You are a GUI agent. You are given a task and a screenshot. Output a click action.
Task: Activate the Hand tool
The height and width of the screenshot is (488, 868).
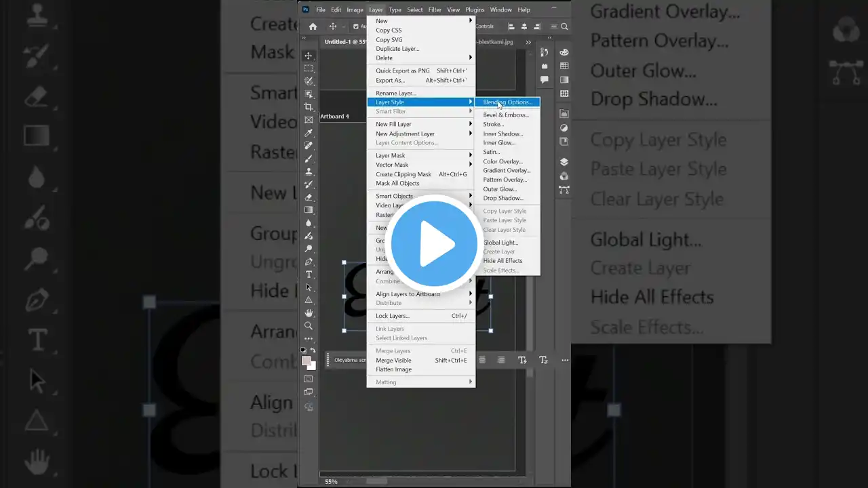click(309, 313)
